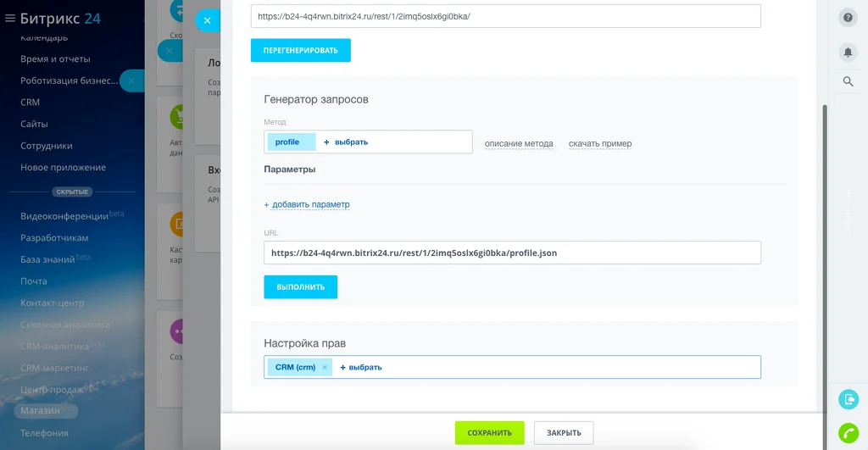Image resolution: width=868 pixels, height=450 pixels.
Task: Open Сквозная аналитика menu item
Action: (x=65, y=325)
